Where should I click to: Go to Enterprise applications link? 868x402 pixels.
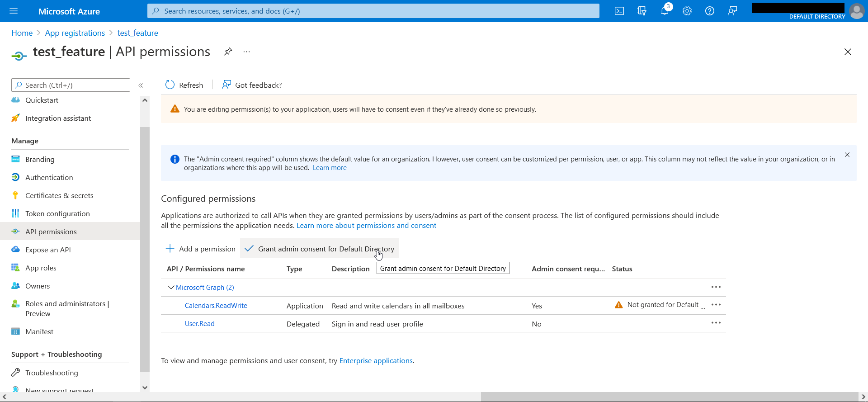point(376,360)
